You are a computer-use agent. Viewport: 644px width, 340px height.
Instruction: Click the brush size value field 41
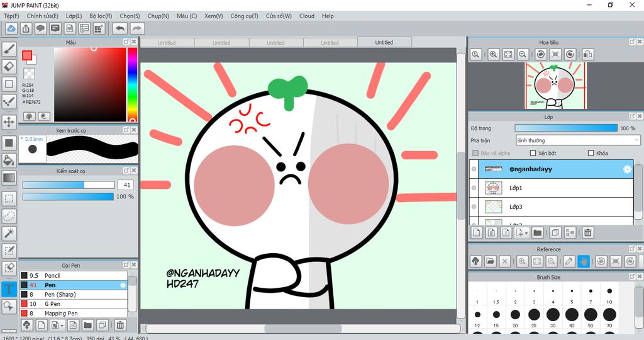click(125, 185)
